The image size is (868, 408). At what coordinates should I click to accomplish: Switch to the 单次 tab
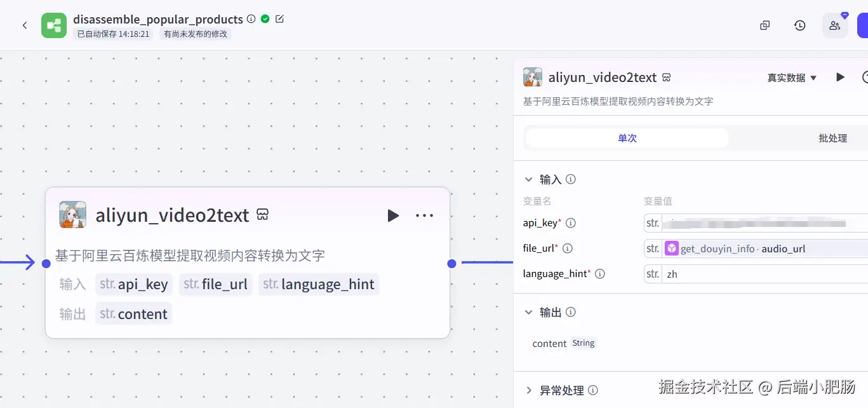(x=627, y=138)
